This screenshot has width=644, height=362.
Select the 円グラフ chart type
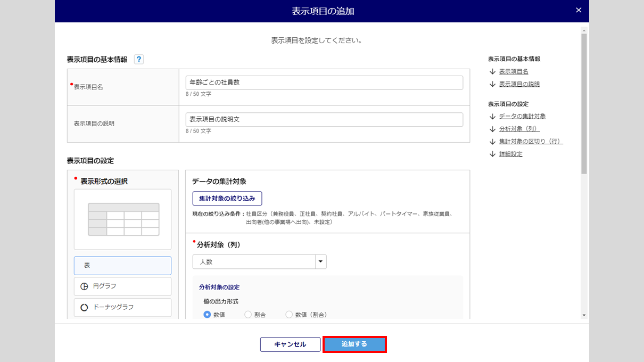coord(122,286)
